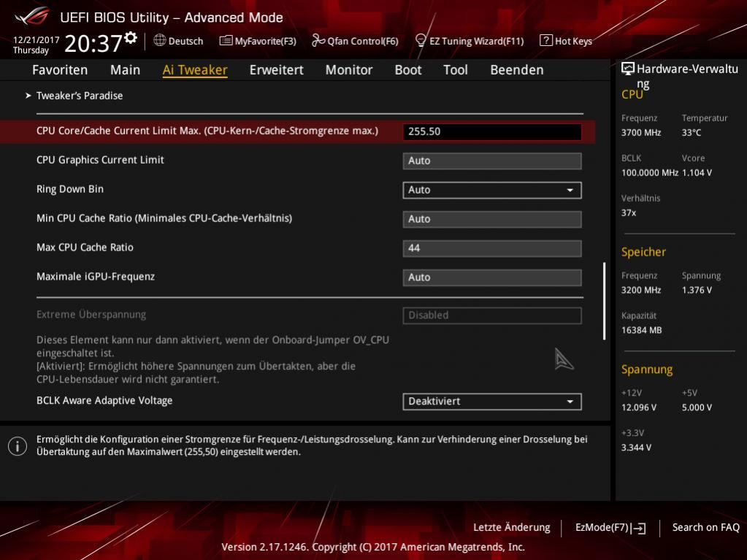Image resolution: width=747 pixels, height=560 pixels.
Task: Click Vcore value 1.104 V
Action: (x=697, y=172)
